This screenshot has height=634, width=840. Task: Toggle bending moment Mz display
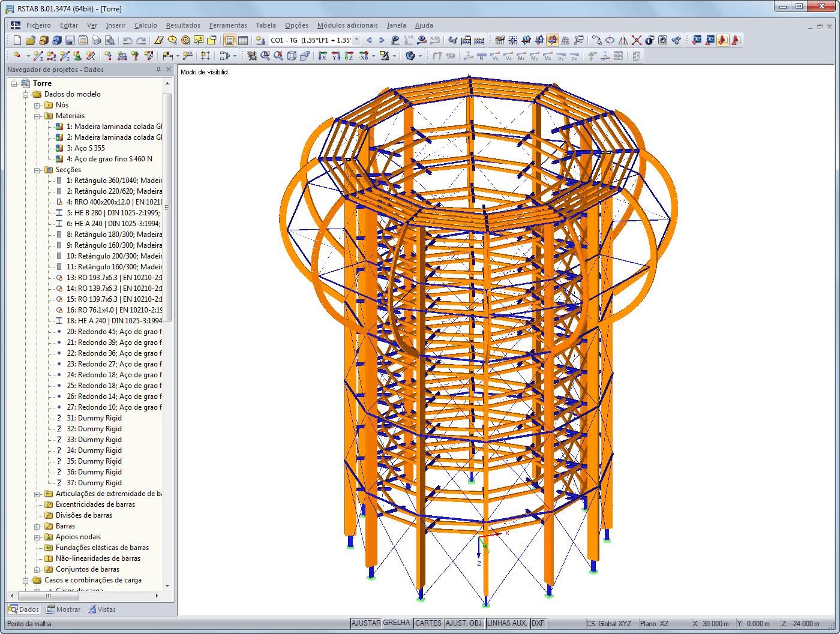pyautogui.click(x=548, y=56)
